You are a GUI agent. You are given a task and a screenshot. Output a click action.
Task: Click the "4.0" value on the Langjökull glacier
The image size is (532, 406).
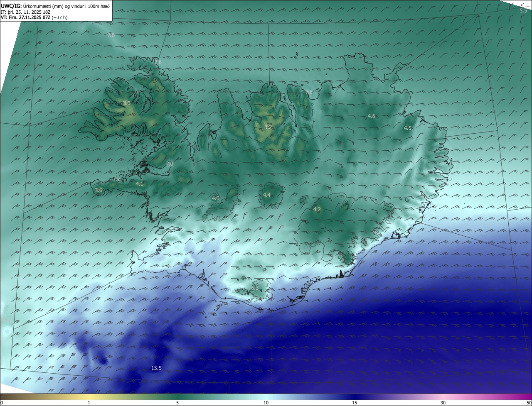pyautogui.click(x=216, y=198)
